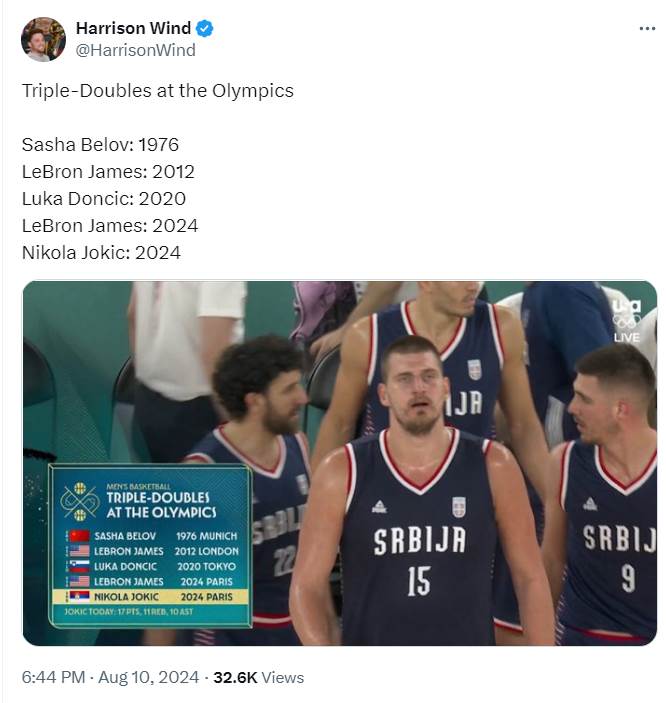Open the Harrison Wind display name
The image size is (666, 703).
[133, 28]
